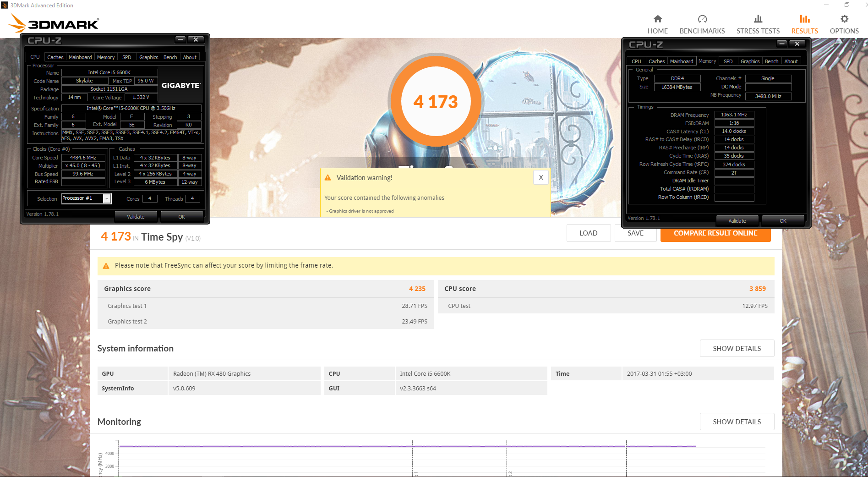
Task: Switch to Bench tab in left CPU-Z
Action: pyautogui.click(x=170, y=57)
